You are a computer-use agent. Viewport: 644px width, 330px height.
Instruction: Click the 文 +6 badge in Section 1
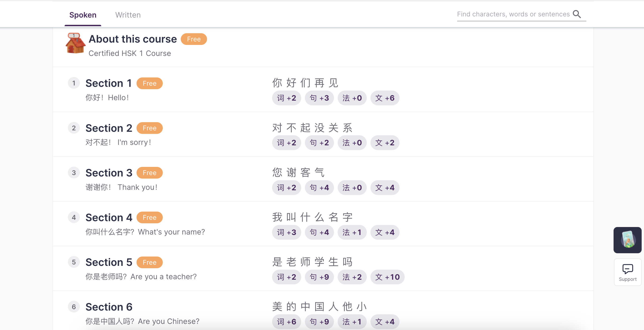click(385, 98)
